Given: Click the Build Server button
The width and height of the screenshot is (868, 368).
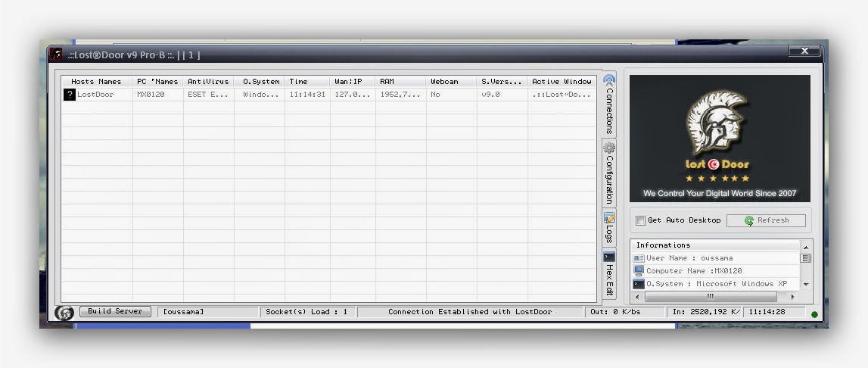Looking at the screenshot, I should coord(115,311).
